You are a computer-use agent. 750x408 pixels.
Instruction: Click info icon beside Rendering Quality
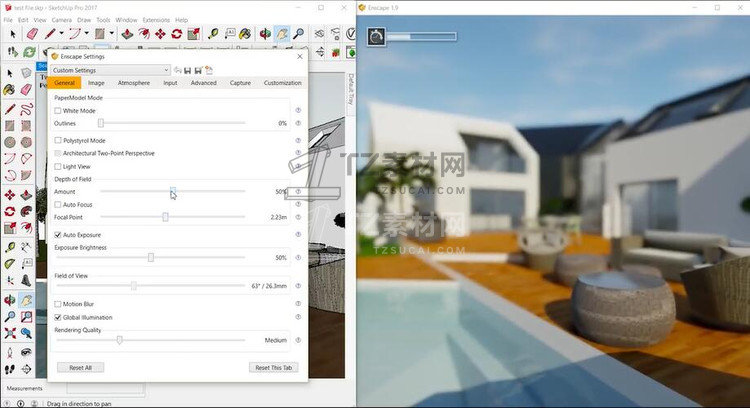click(x=298, y=340)
